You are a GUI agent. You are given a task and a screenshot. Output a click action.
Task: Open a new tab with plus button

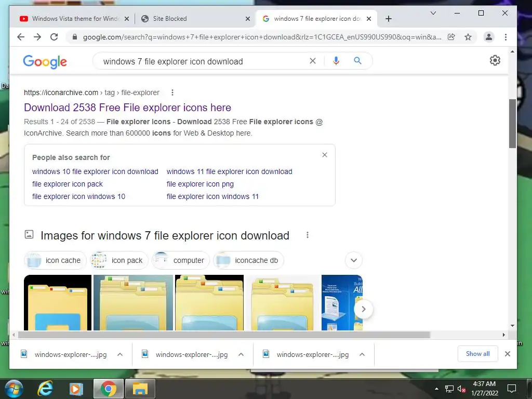pyautogui.click(x=389, y=19)
